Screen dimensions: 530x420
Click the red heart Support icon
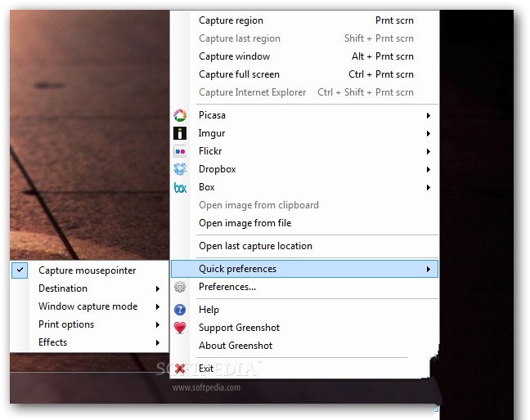pos(180,328)
